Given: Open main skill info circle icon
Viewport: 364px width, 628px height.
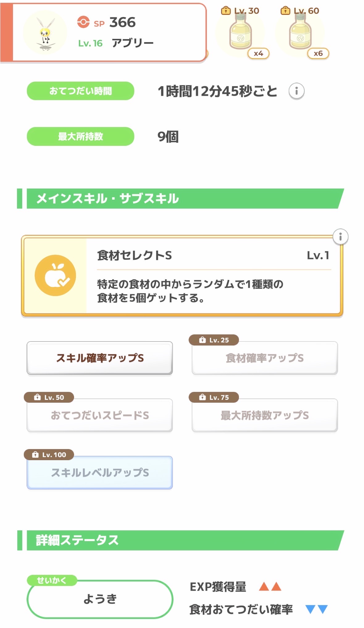Looking at the screenshot, I should (x=340, y=237).
